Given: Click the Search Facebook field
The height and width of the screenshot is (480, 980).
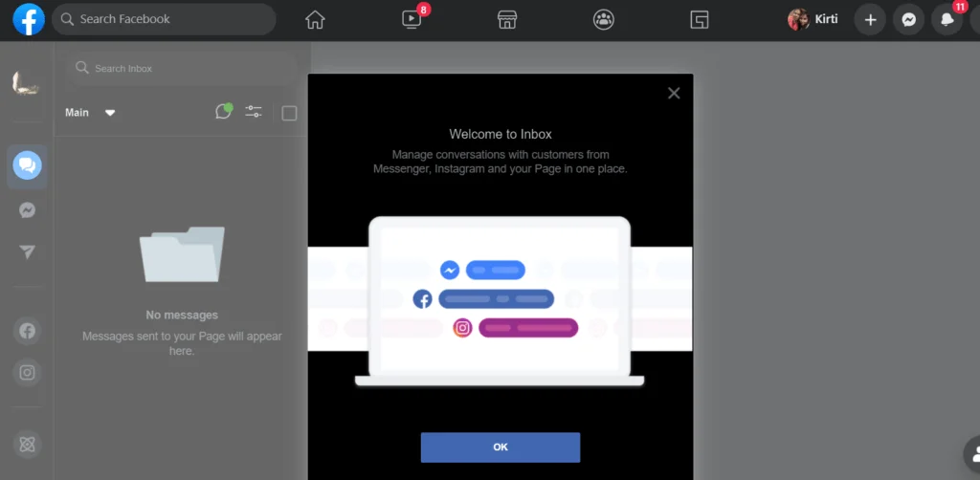Looking at the screenshot, I should click(163, 19).
